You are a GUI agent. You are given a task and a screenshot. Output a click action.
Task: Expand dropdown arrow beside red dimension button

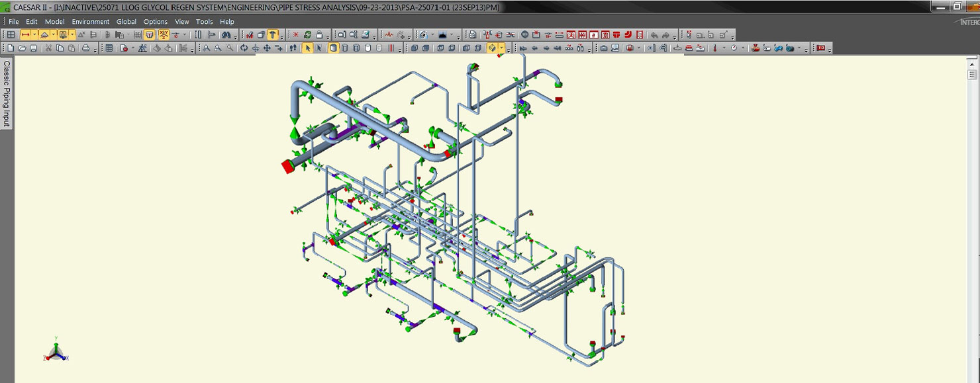click(x=34, y=34)
